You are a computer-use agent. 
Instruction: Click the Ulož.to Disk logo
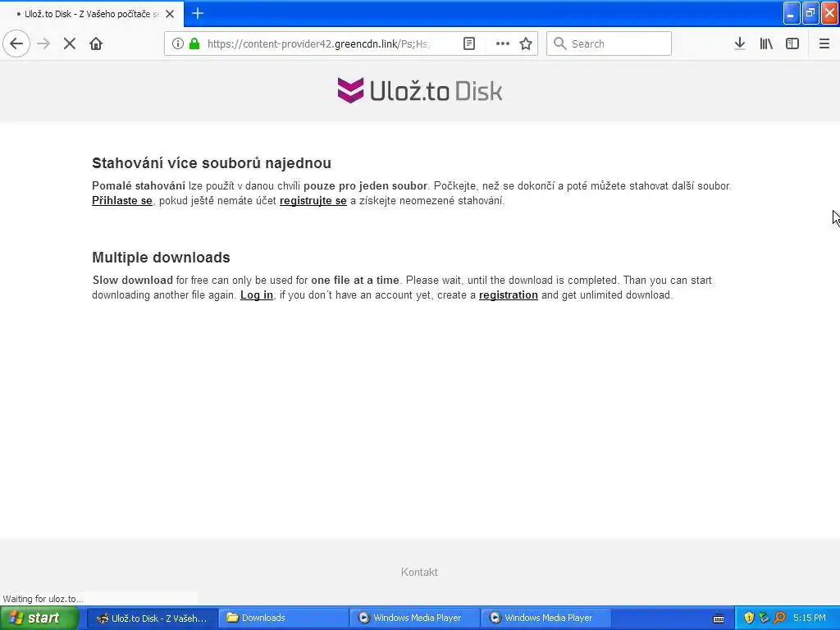420,90
